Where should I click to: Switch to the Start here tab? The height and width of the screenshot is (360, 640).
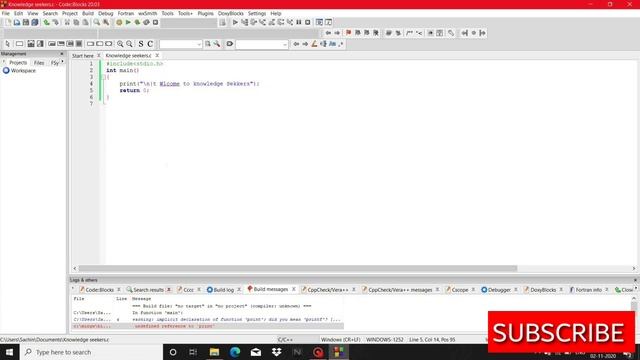[x=82, y=56]
